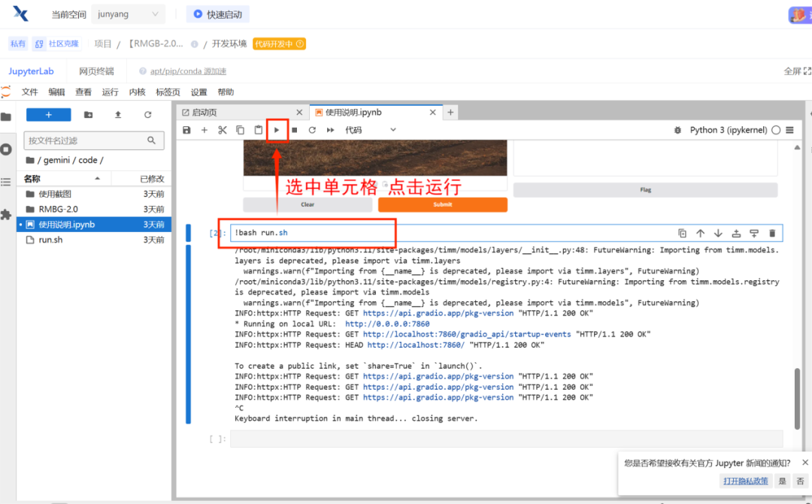Screen dimensions: 812x504
Task: Answer 是 to the Jupyter news notification
Action: [783, 481]
